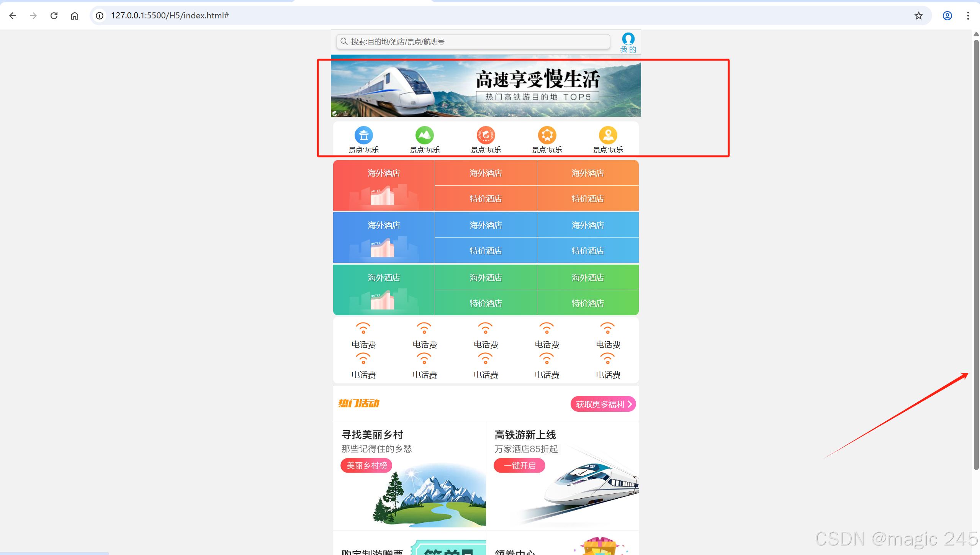Click the search destination input field
This screenshot has height=555, width=980.
coord(473,42)
